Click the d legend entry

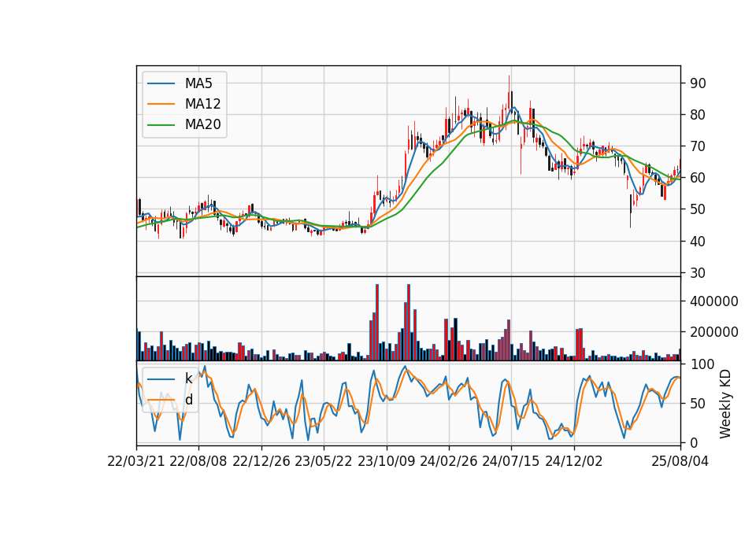170,400
